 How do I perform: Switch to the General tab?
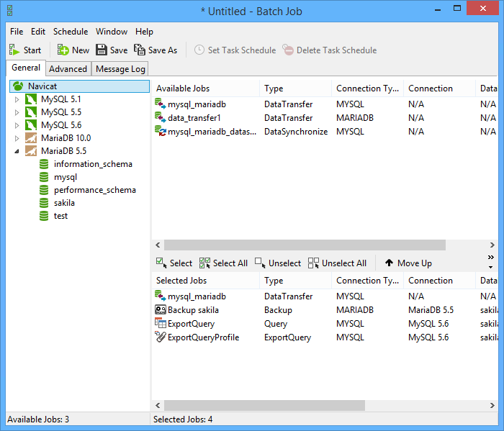point(26,68)
